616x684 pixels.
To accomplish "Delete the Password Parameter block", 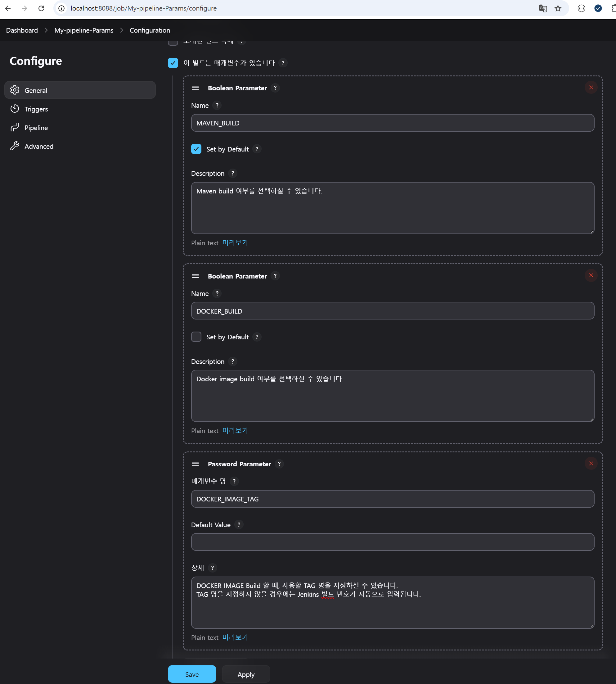I will point(591,464).
